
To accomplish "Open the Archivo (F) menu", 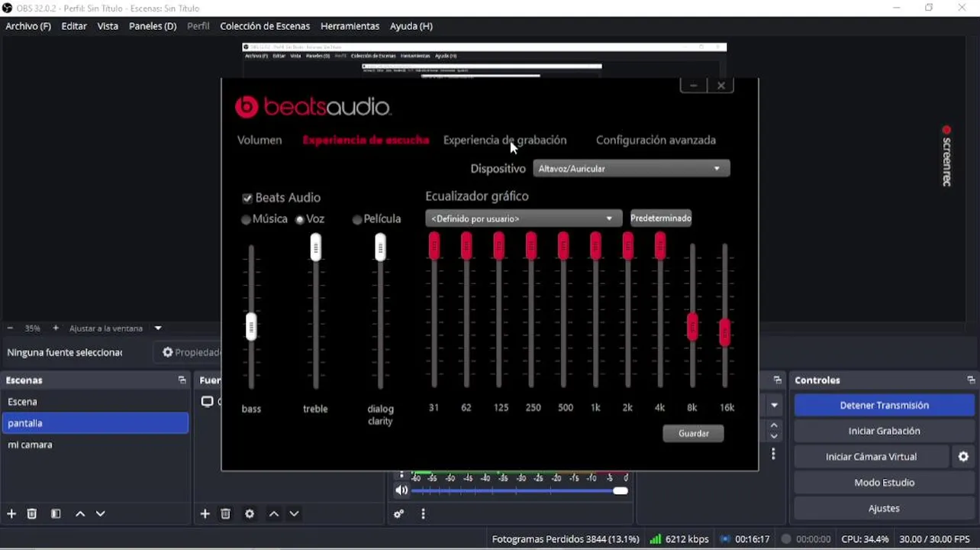I will (x=28, y=26).
